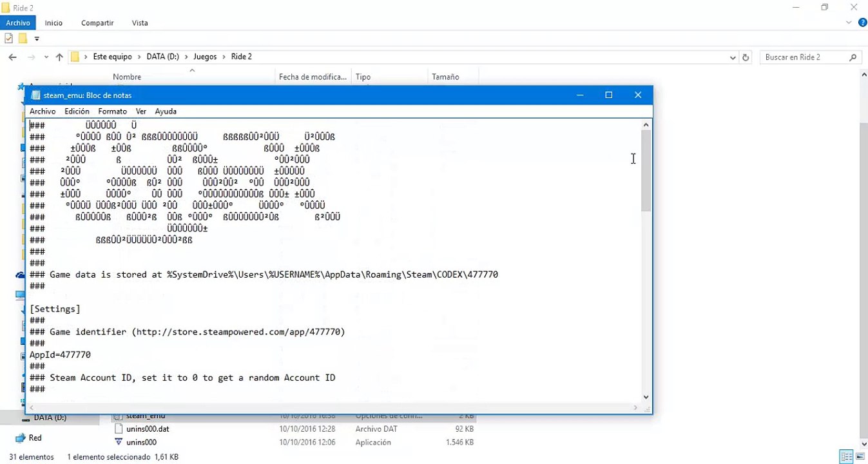Open the Explorer help question icon

(x=862, y=23)
